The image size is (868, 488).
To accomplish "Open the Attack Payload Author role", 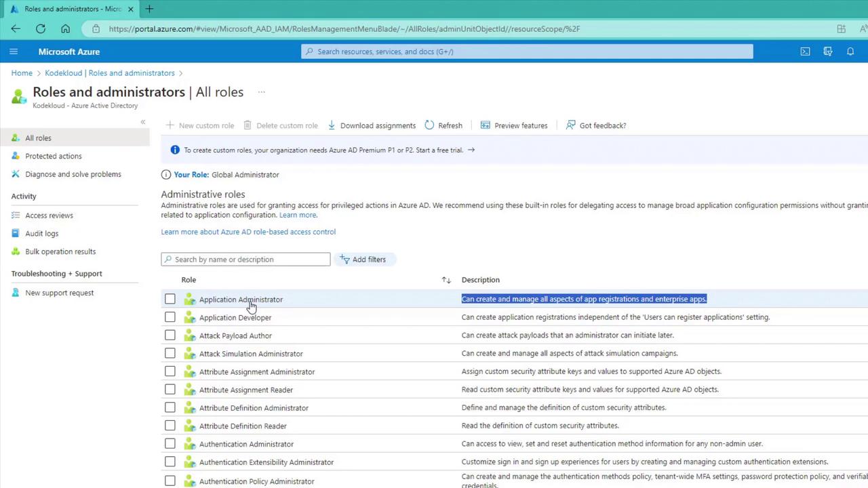I will [x=235, y=335].
